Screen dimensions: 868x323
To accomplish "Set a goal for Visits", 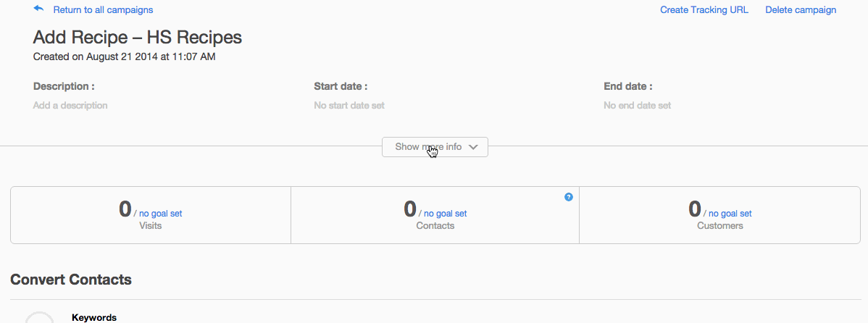I will [x=160, y=214].
